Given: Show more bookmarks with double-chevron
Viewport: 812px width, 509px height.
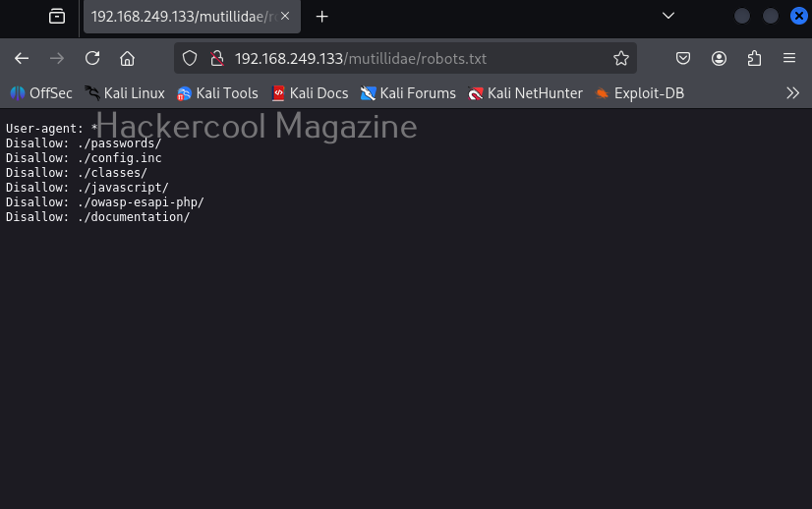Looking at the screenshot, I should [792, 93].
